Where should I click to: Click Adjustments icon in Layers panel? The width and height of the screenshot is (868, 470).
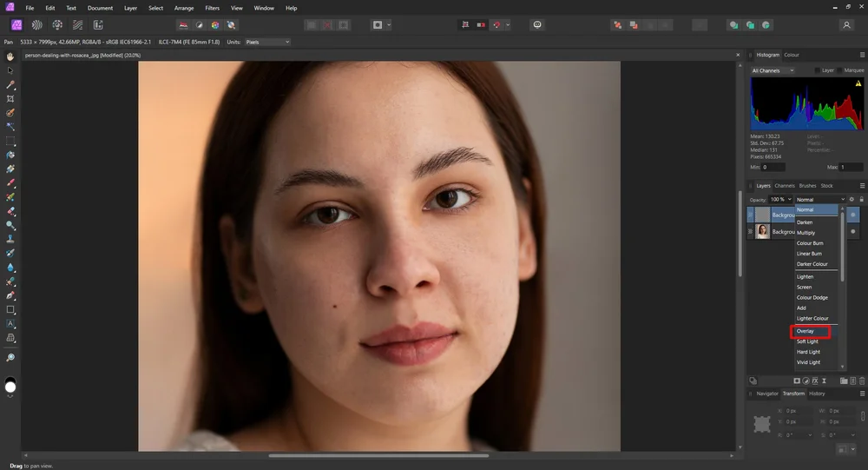(x=806, y=381)
